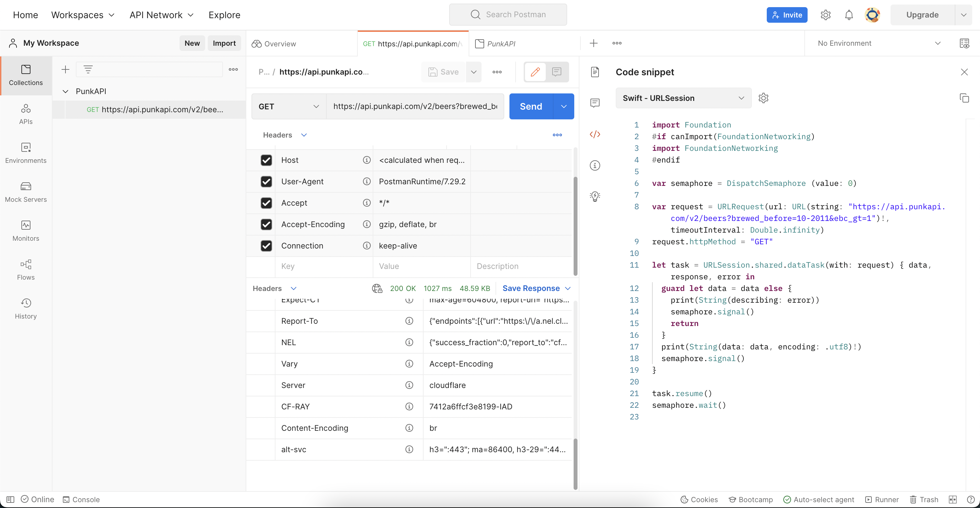Viewport: 980px width, 508px height.
Task: Uncheck the User-Agent header checkbox
Action: [266, 181]
